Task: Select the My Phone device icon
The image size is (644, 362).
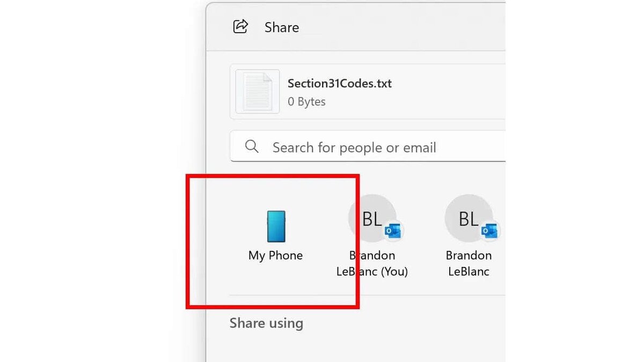Action: (x=276, y=226)
